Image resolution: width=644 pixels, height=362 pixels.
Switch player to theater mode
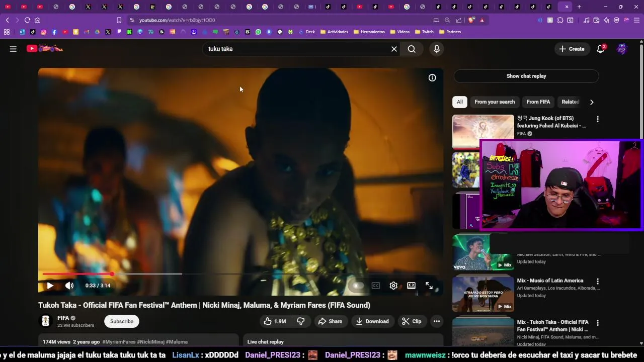point(412,286)
